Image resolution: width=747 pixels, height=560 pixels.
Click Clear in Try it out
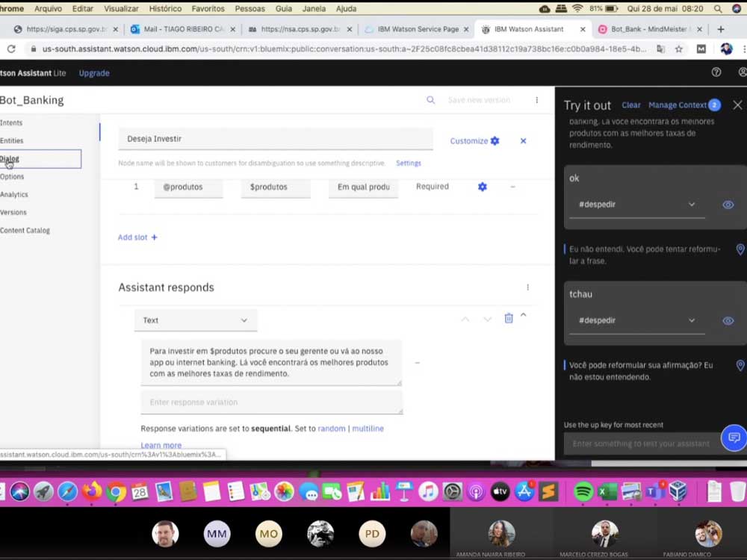pyautogui.click(x=631, y=105)
